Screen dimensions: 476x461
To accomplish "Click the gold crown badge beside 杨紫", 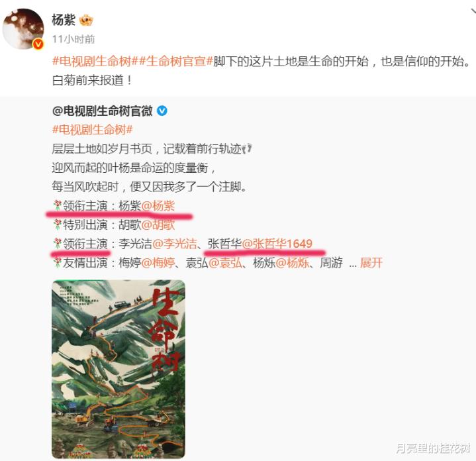I will click(86, 21).
